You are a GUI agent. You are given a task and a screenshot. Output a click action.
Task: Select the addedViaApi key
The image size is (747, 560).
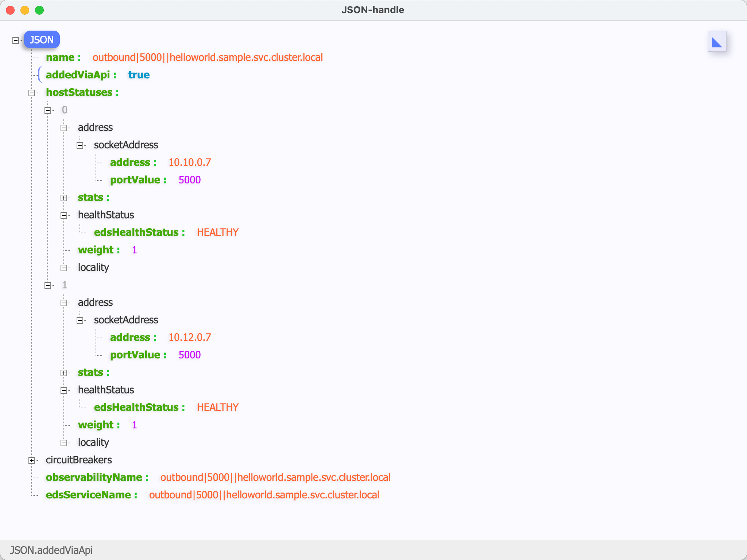pyautogui.click(x=78, y=75)
